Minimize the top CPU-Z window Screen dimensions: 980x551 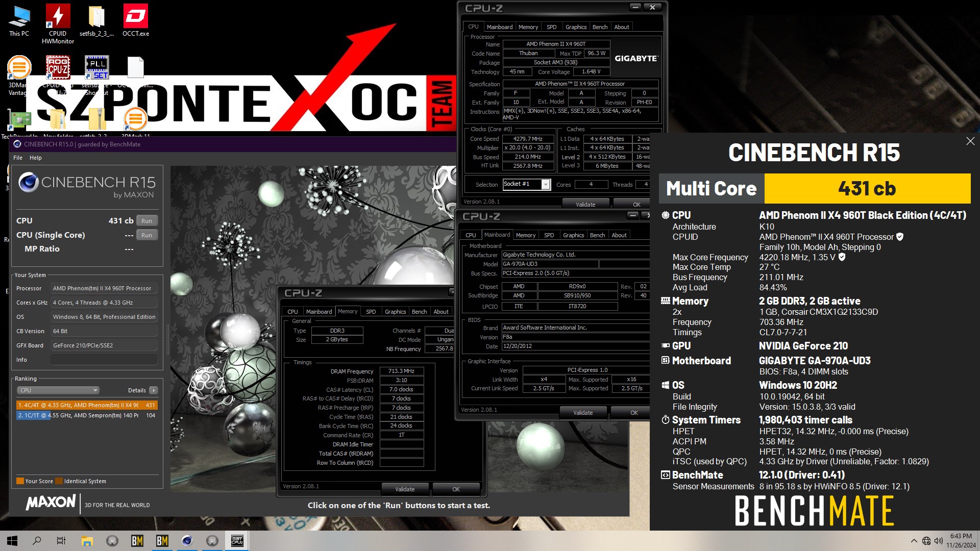pyautogui.click(x=635, y=7)
